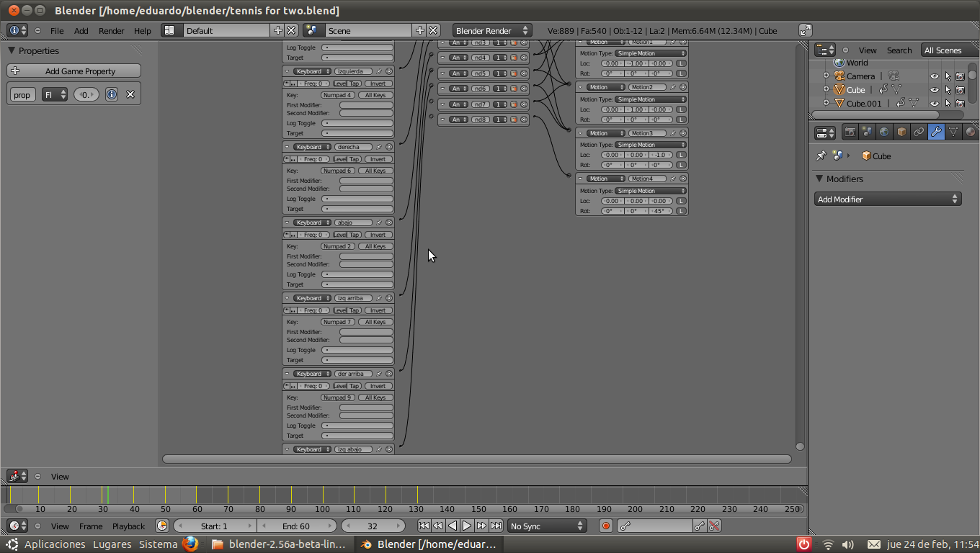Screen dimensions: 980x553
Task: Remove the nd8 controller with X icon
Action: click(x=524, y=120)
